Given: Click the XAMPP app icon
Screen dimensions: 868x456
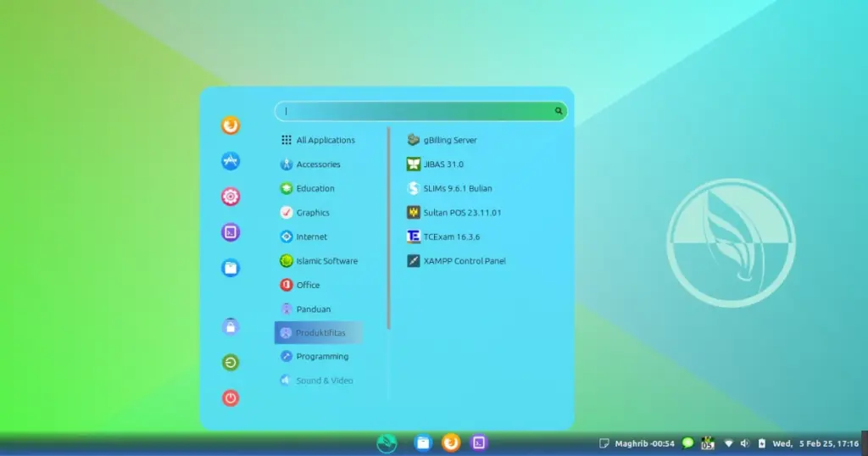Looking at the screenshot, I should (414, 261).
